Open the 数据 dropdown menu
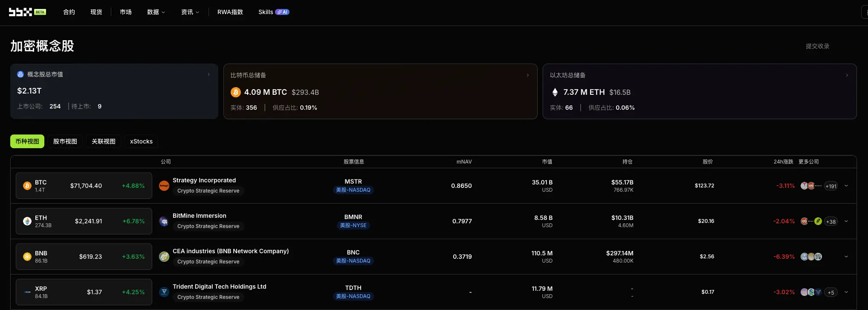This screenshot has height=310, width=868. point(156,12)
